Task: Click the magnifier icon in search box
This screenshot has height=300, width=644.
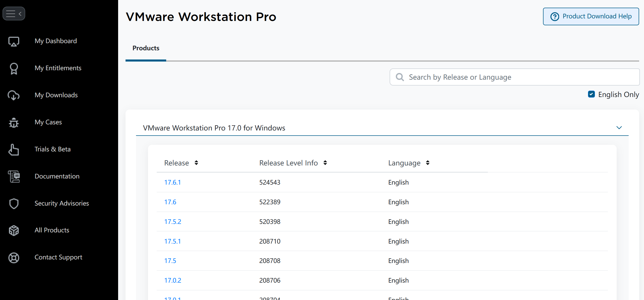Action: pyautogui.click(x=400, y=77)
